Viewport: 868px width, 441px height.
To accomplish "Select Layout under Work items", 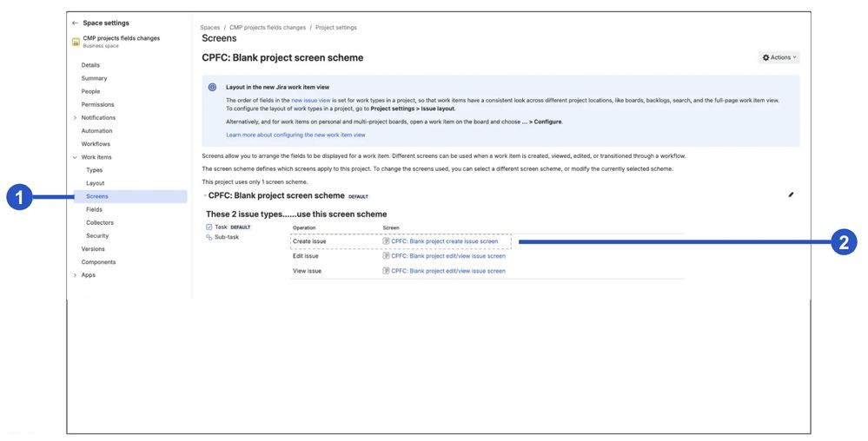I will [x=96, y=183].
